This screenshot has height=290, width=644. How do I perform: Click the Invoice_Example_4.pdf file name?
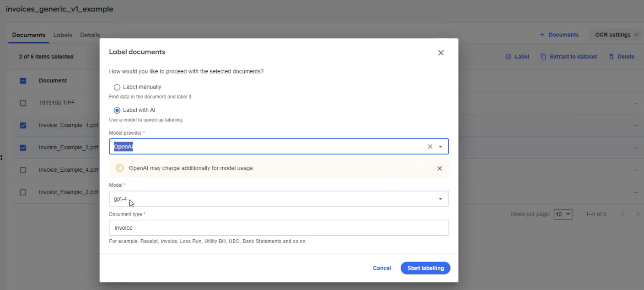[x=69, y=170]
